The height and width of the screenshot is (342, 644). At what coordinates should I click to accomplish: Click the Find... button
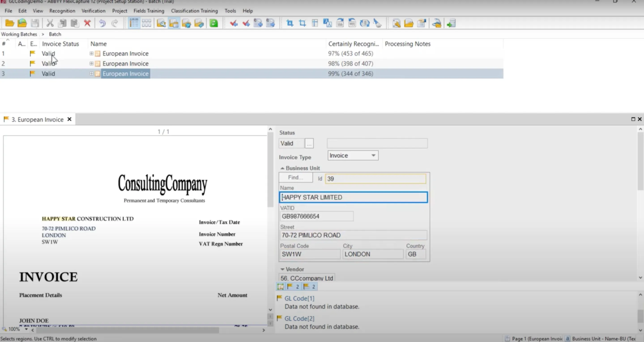pyautogui.click(x=296, y=177)
